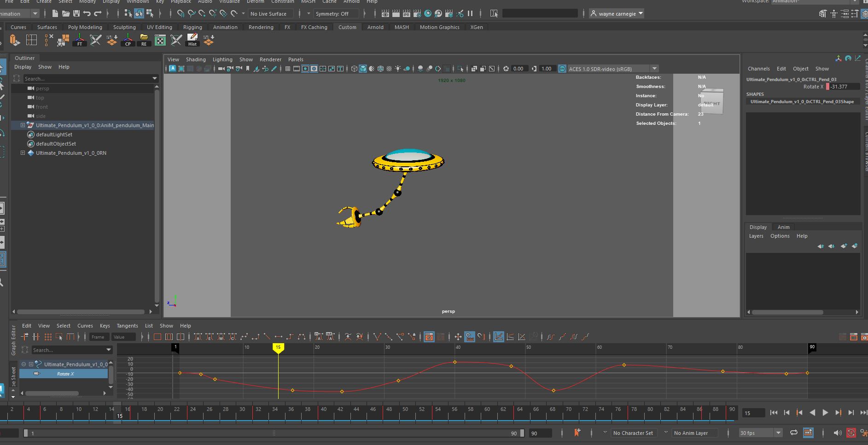Toggle the viewport resolution gate icon

305,69
